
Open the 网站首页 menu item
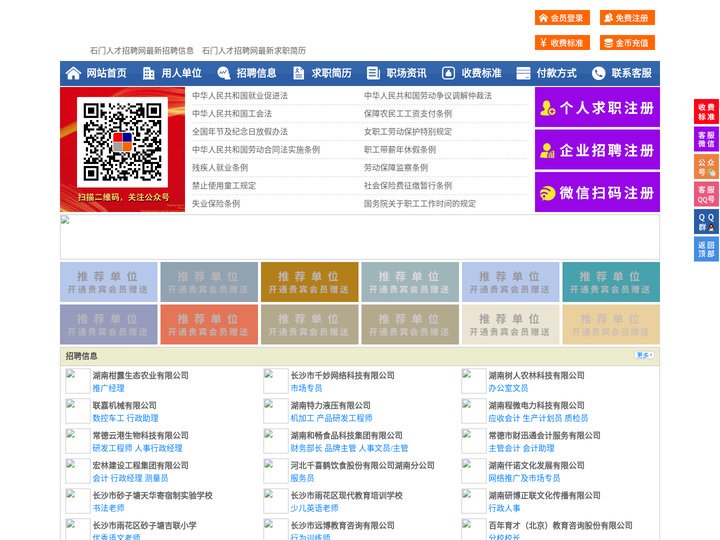coord(106,73)
